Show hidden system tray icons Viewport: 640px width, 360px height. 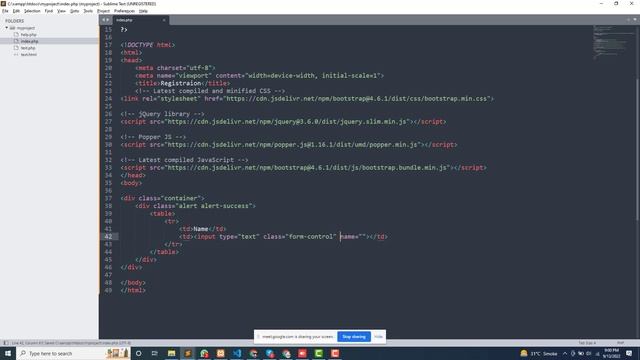[x=565, y=353]
